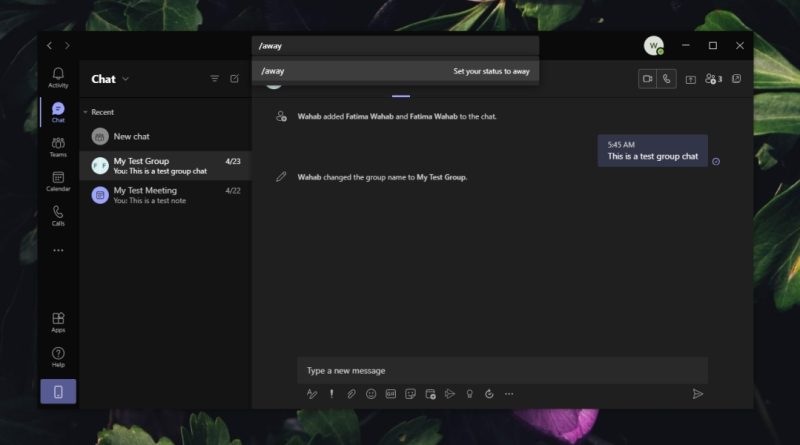This screenshot has width=800, height=445.
Task: Open My Test Group conversation
Action: (x=165, y=165)
